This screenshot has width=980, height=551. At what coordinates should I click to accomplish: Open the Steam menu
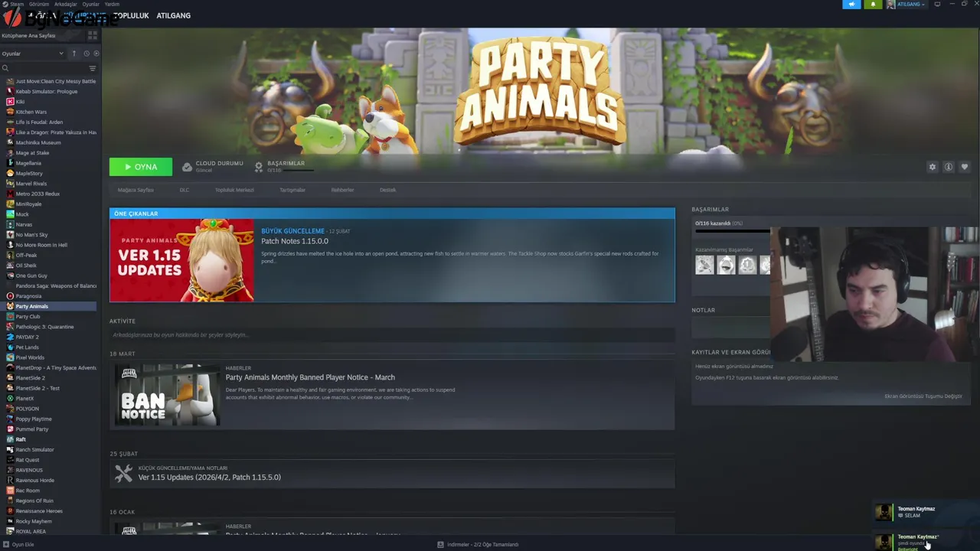coord(17,4)
